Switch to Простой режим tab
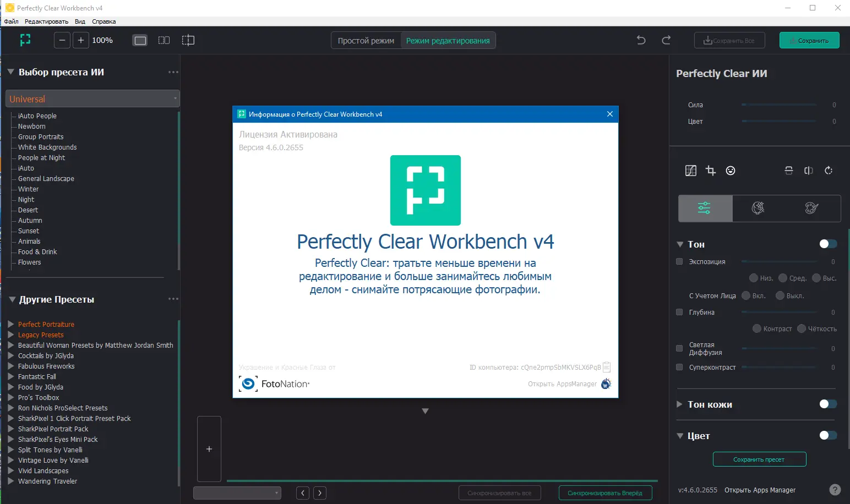Viewport: 850px width, 504px height. coord(366,40)
